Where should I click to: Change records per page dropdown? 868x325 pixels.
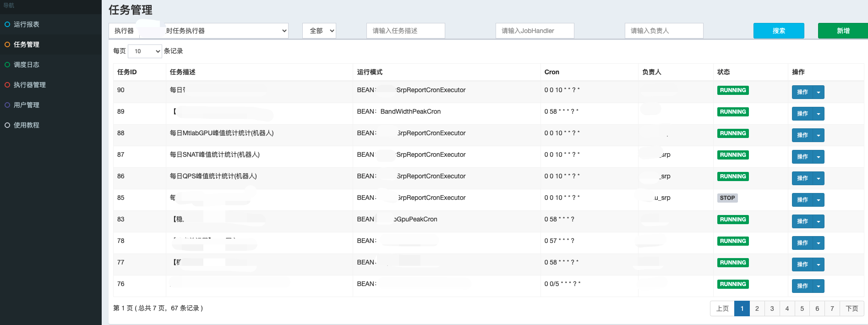pos(145,51)
